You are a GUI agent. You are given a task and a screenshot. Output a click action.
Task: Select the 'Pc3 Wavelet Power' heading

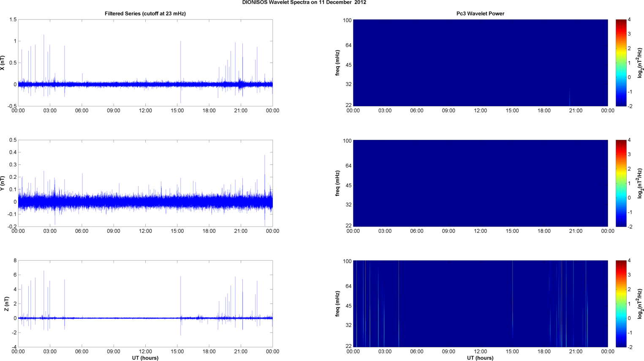480,14
